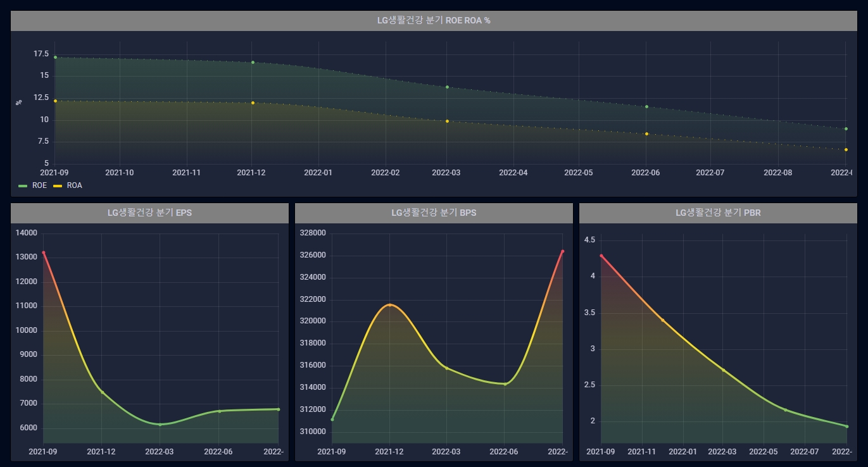Select the ROA data point at 2022-06

click(x=646, y=134)
